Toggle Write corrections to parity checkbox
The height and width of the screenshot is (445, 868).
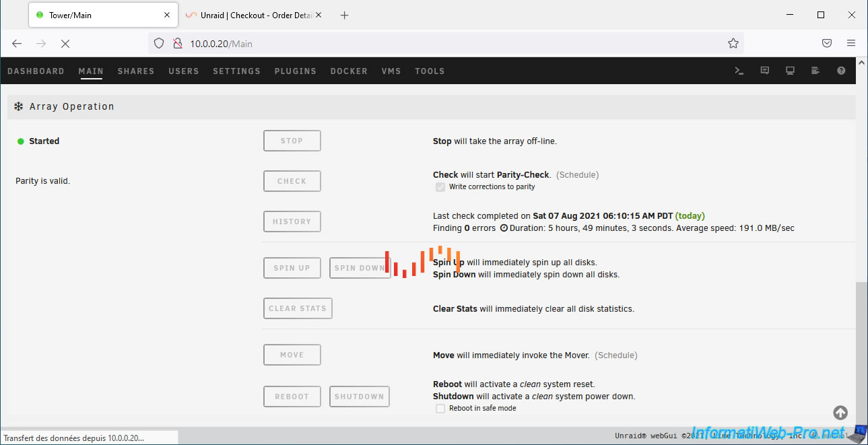coord(440,187)
